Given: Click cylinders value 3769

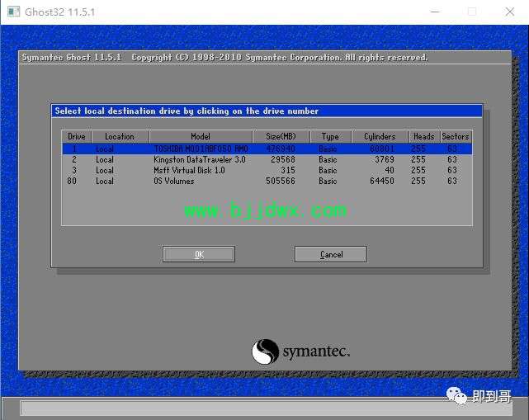Looking at the screenshot, I should click(385, 159).
